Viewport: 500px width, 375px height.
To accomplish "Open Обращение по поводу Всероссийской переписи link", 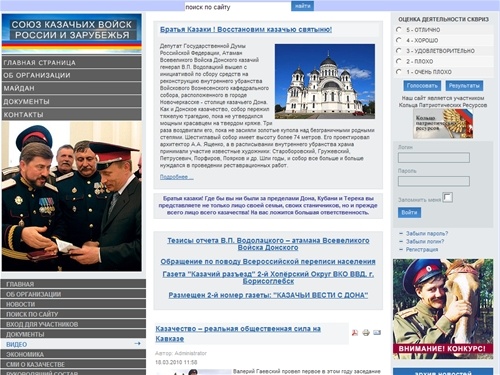I will 268,261.
